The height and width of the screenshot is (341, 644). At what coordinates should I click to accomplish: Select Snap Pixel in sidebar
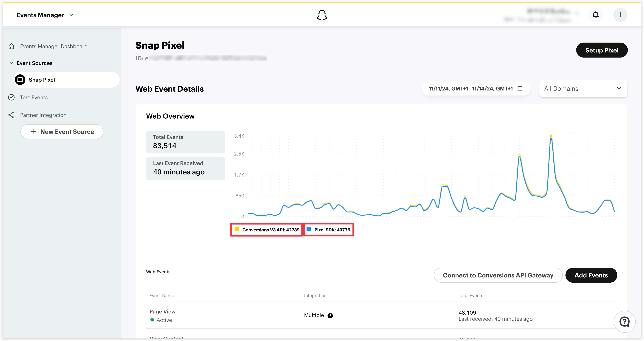66,80
